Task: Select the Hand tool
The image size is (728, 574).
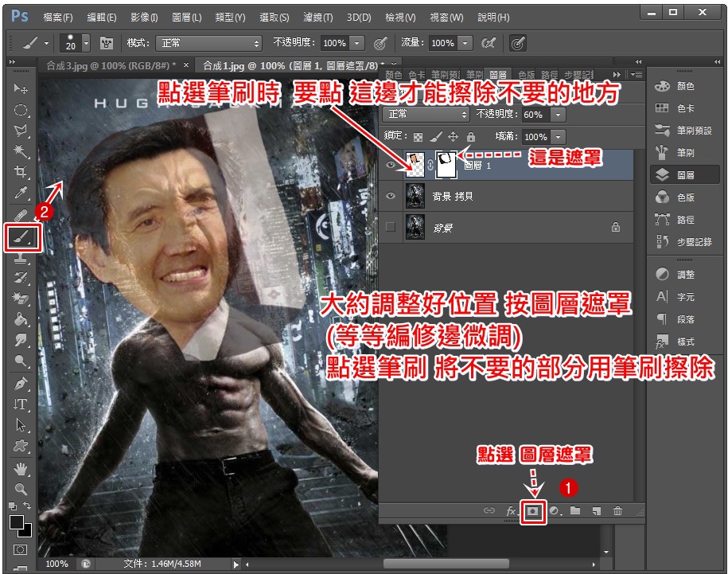Action: [x=21, y=469]
